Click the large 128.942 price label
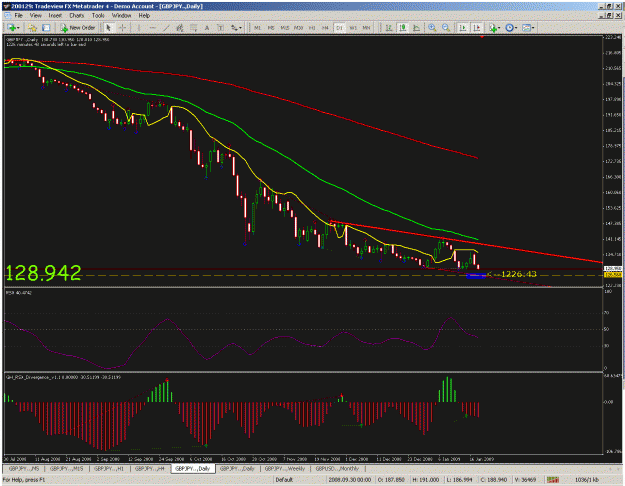Image resolution: width=625 pixels, height=486 pixels. 43,273
